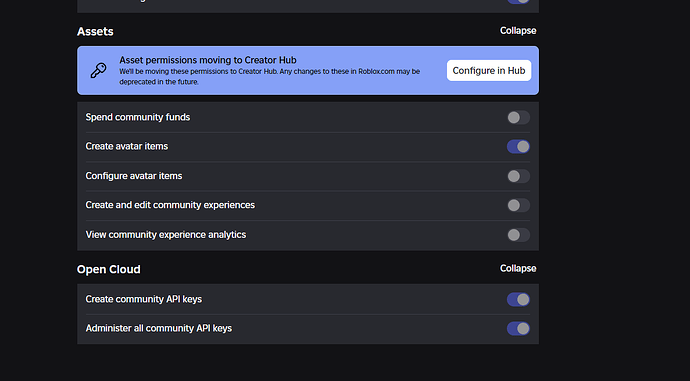Turn off the Create avatar items toggle
The height and width of the screenshot is (381, 690).
coord(518,147)
